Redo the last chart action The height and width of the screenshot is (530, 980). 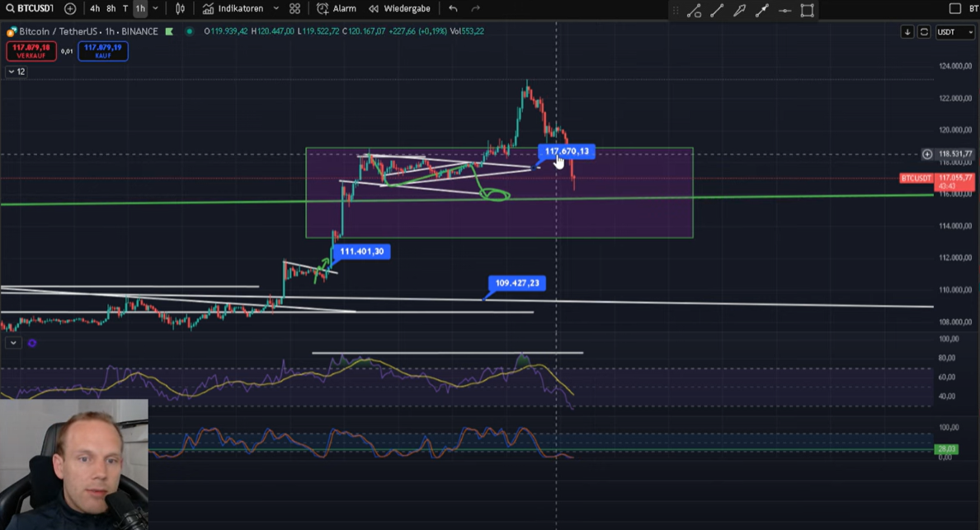(476, 9)
